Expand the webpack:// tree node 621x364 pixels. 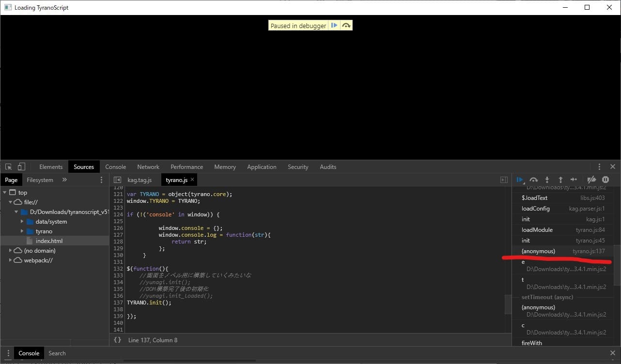[x=11, y=260]
